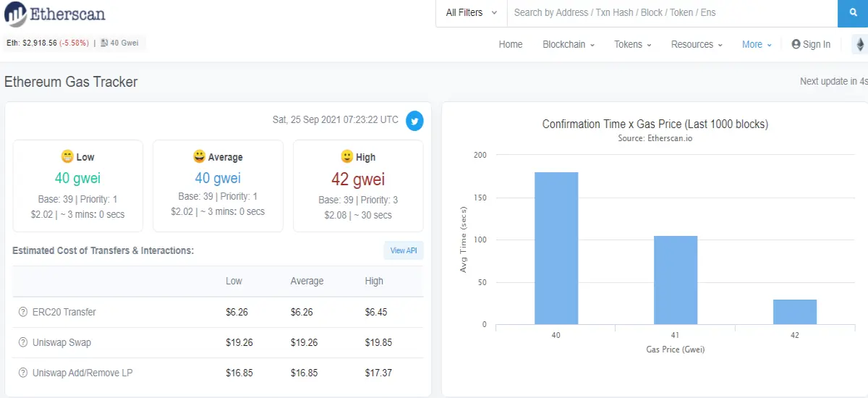Click the Uniswap Add/Remove LP row label
The image size is (868, 398).
82,373
